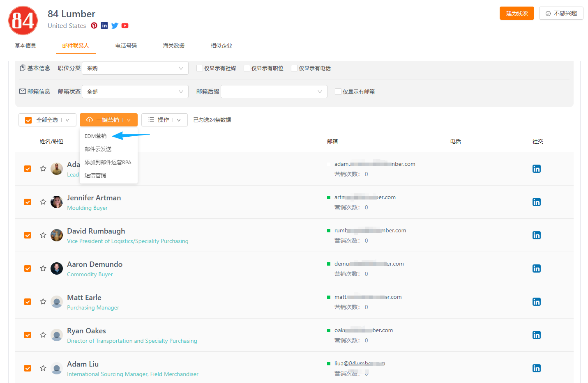Open Matt Earle's contact name
Viewport: 588px width, 383px height.
(84, 298)
